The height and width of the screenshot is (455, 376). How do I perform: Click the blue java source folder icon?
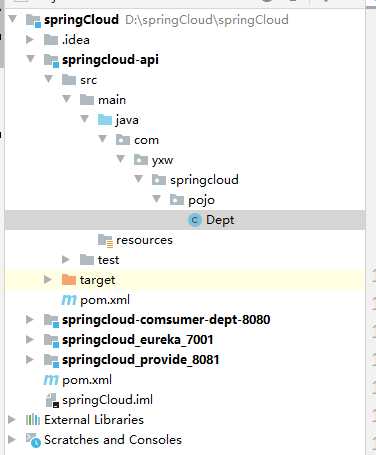point(105,120)
